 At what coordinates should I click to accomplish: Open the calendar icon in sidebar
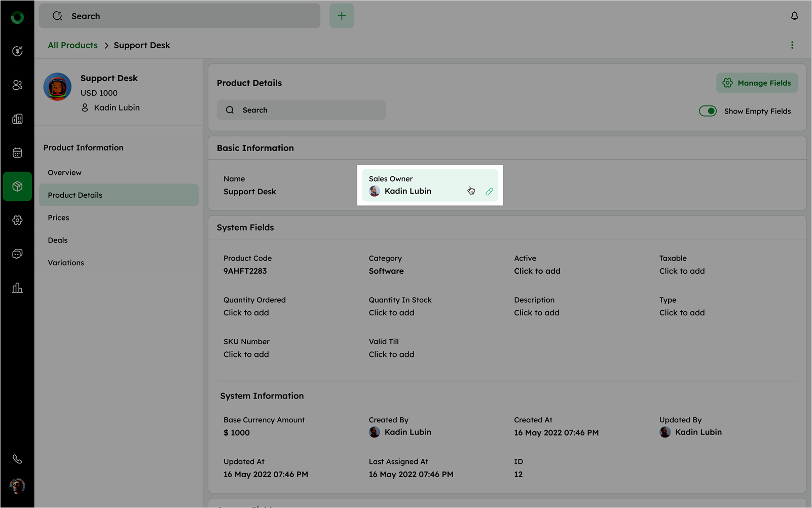pos(17,153)
